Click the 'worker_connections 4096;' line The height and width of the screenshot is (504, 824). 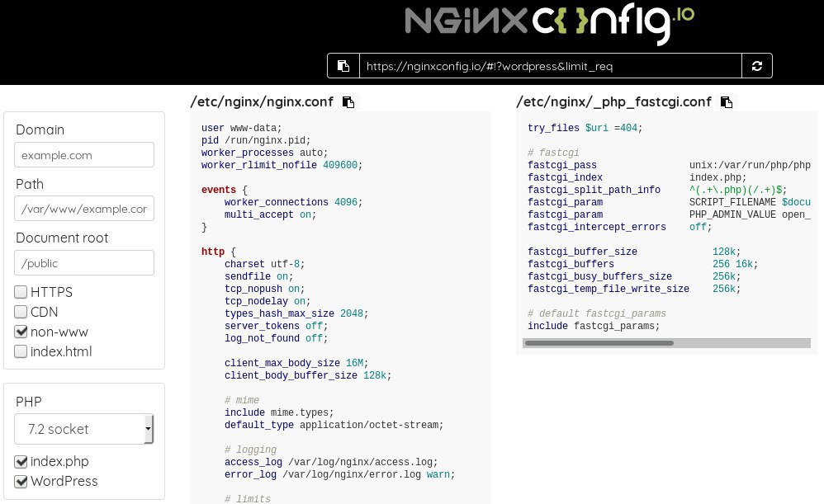[x=293, y=202]
